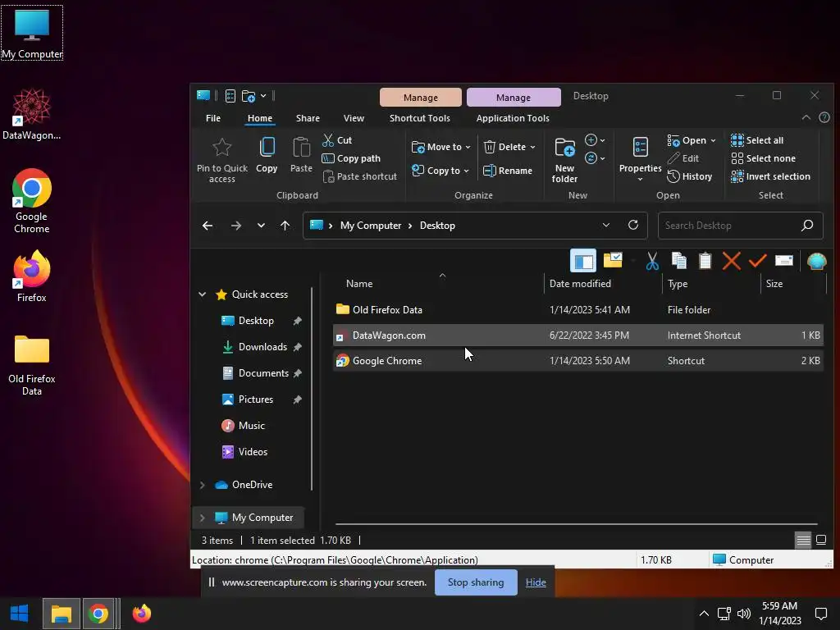Click the orange checkmark properties icon

click(x=757, y=261)
